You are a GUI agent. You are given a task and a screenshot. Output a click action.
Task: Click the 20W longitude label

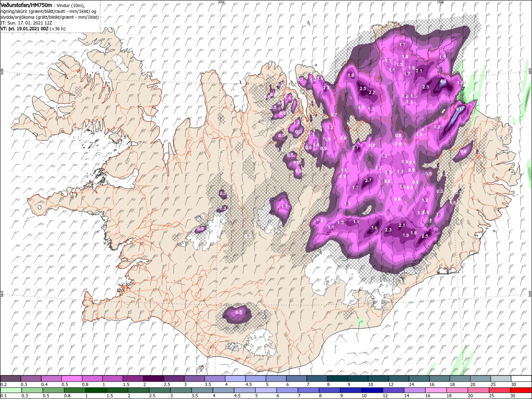point(221,2)
